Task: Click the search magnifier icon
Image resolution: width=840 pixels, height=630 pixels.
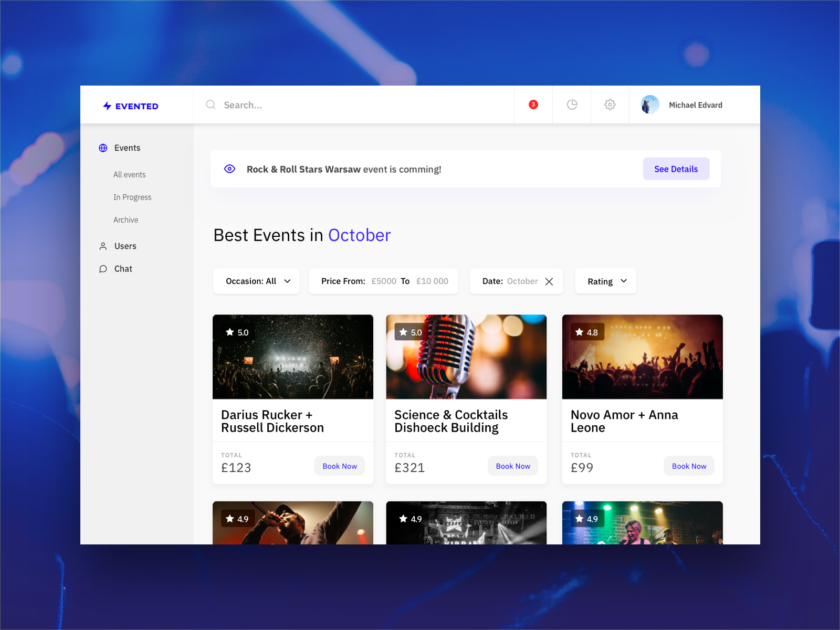Action: [x=211, y=104]
